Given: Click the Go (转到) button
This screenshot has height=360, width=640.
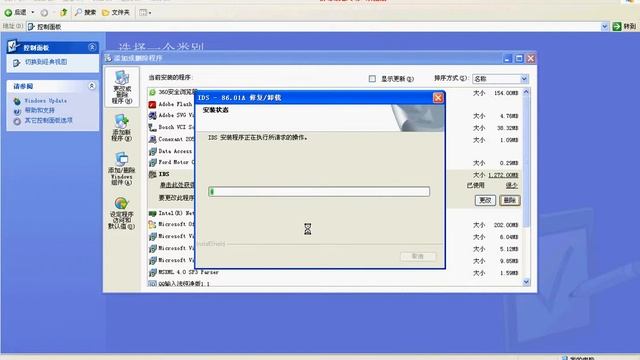Looking at the screenshot, I should pos(624,27).
